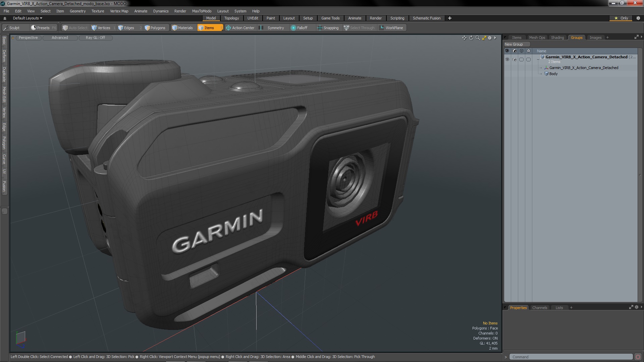The width and height of the screenshot is (644, 362).
Task: Toggle Auto Select mode
Action: (75, 28)
